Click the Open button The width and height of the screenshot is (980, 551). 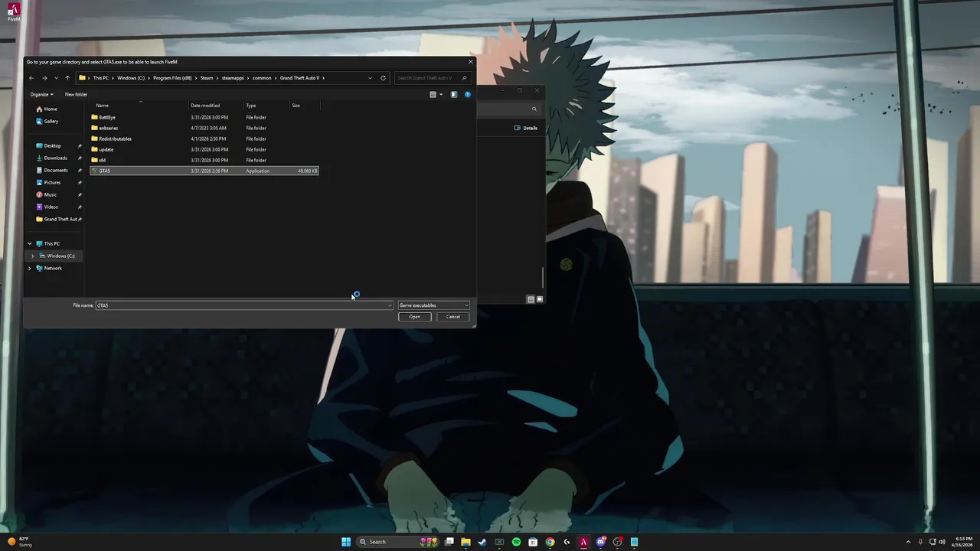(x=414, y=317)
